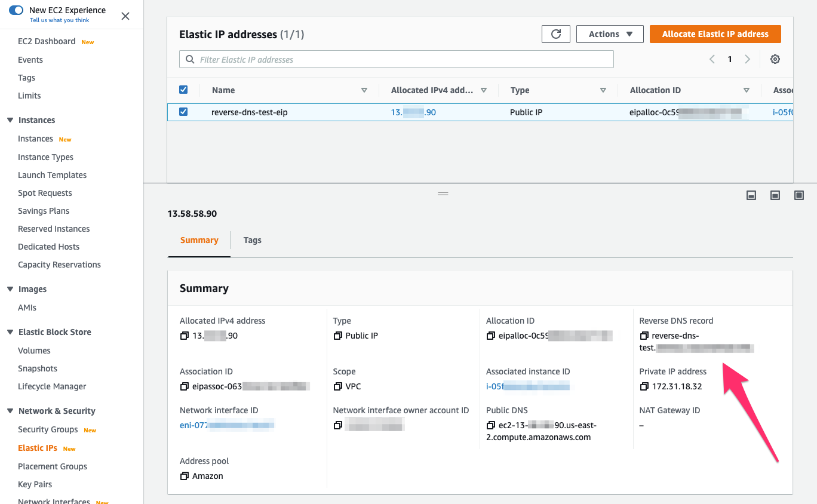The height and width of the screenshot is (504, 817).
Task: Select reverse-dns-test-eip name cell
Action: pos(250,112)
